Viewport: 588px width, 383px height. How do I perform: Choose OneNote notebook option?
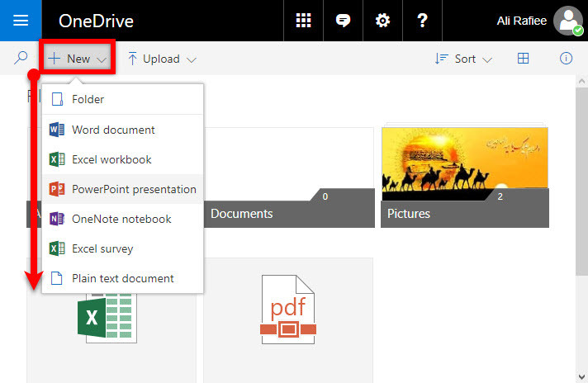point(122,219)
